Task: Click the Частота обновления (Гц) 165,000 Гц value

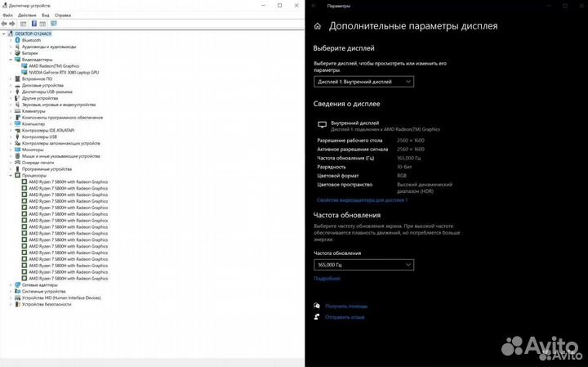Action: [409, 158]
